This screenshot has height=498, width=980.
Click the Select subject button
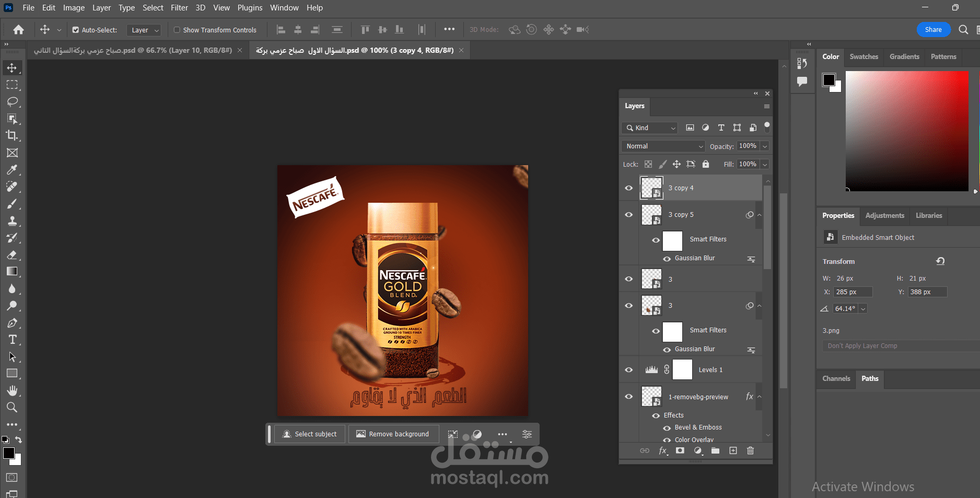click(x=309, y=434)
